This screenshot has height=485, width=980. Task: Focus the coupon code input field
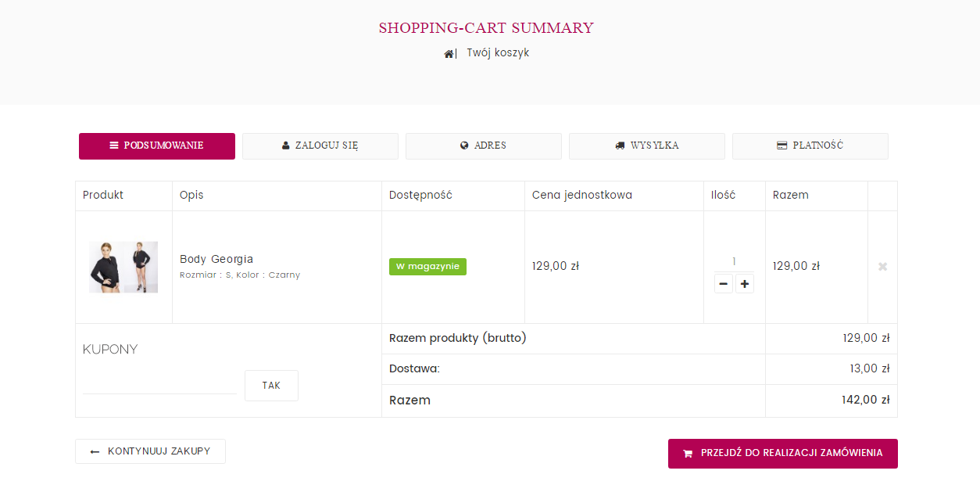tap(159, 384)
